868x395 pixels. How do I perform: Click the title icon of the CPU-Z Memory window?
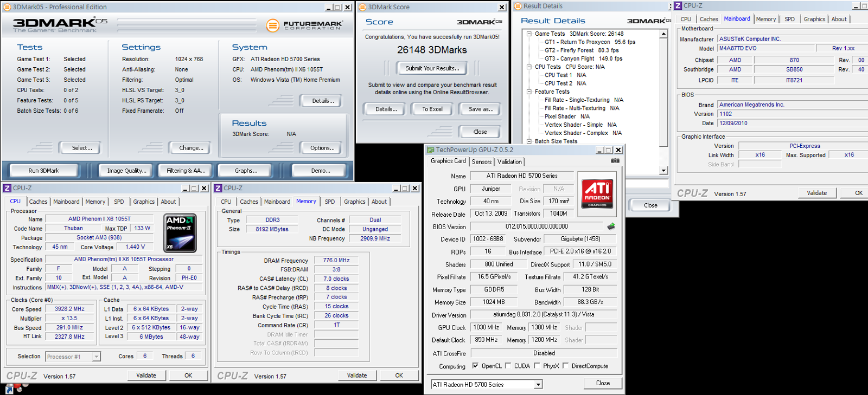[218, 188]
